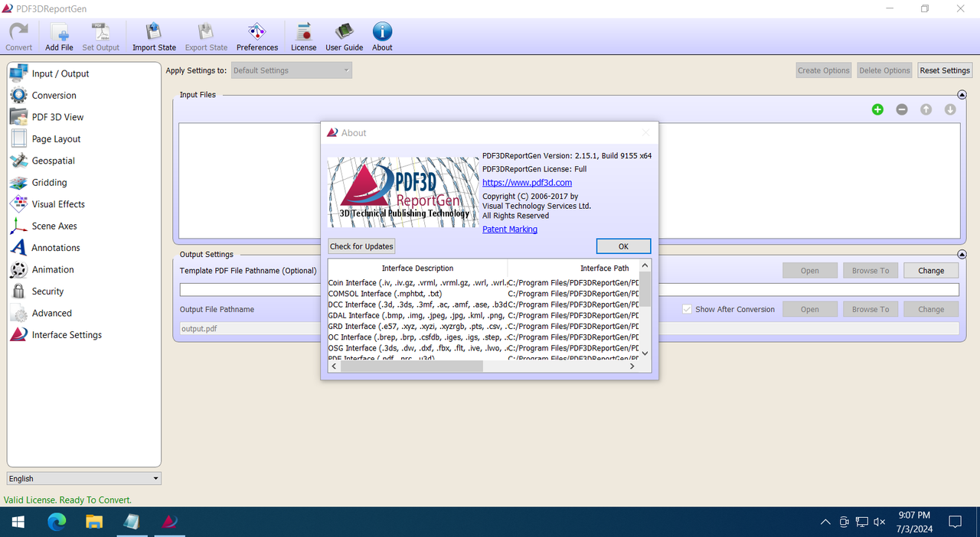Click the Set Output toolbar icon
Screen dimensions: 980x537
pyautogui.click(x=101, y=37)
